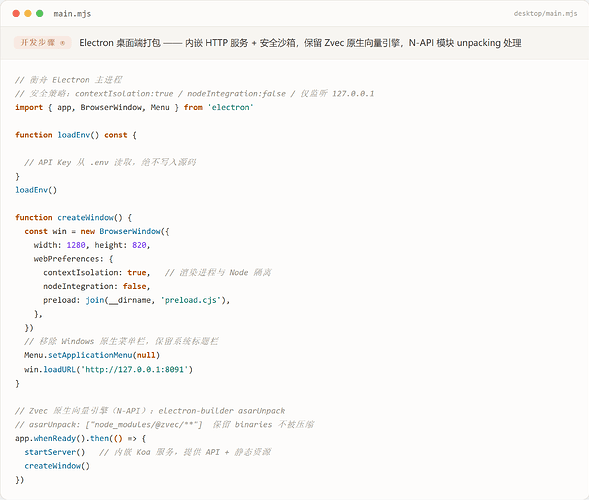Click the 'electron-builder asarUnpack' comment

click(x=150, y=411)
